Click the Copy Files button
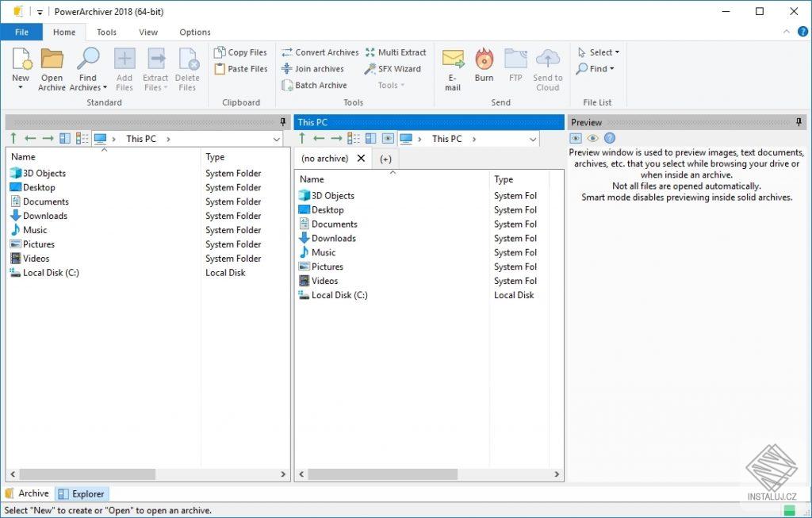 pyautogui.click(x=241, y=52)
